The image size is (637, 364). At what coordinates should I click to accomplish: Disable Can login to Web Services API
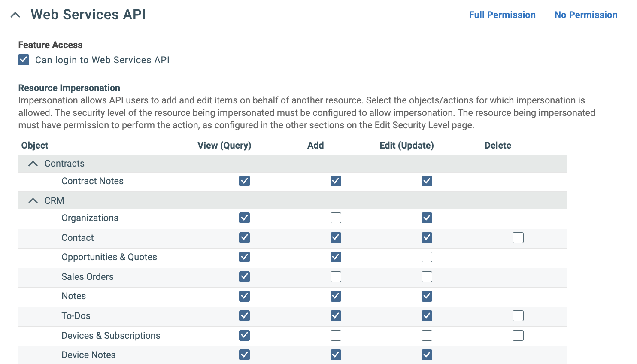23,60
